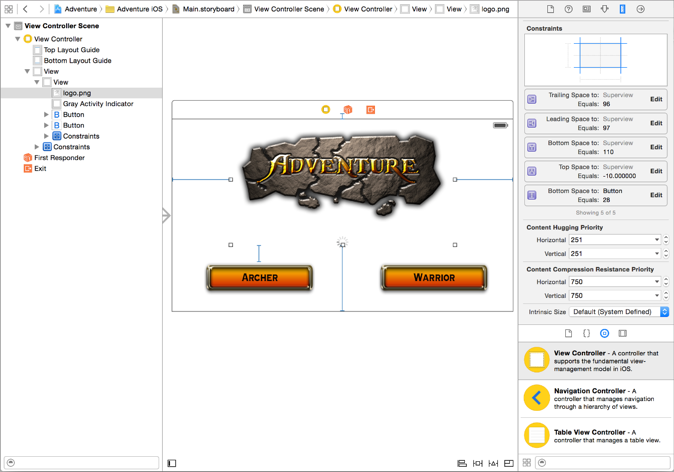
Task: Click the First Responder cube in scene dock
Action: 348,110
